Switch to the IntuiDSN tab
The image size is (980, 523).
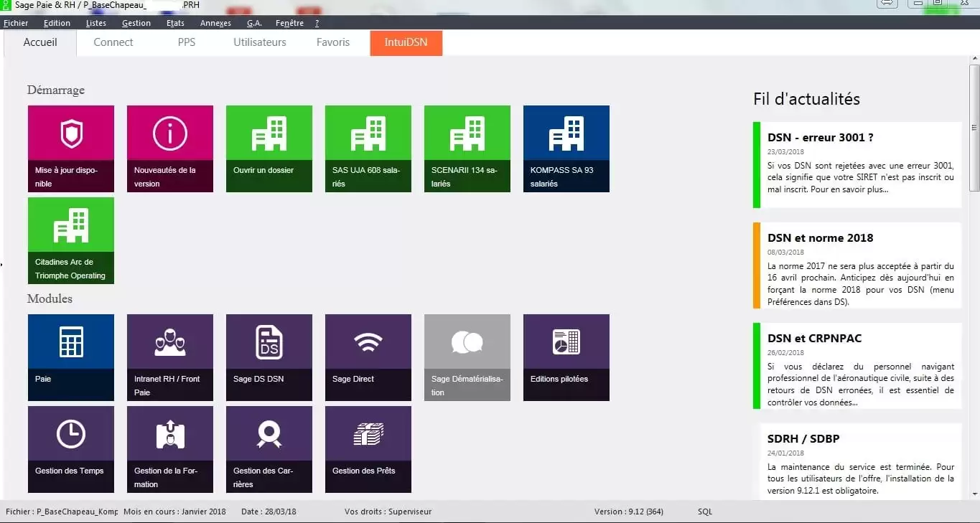point(406,42)
